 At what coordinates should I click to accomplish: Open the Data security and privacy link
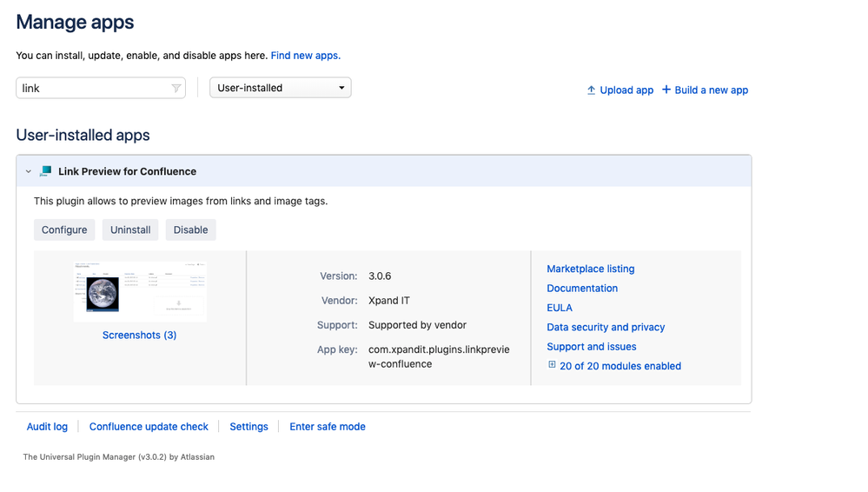[x=606, y=327]
